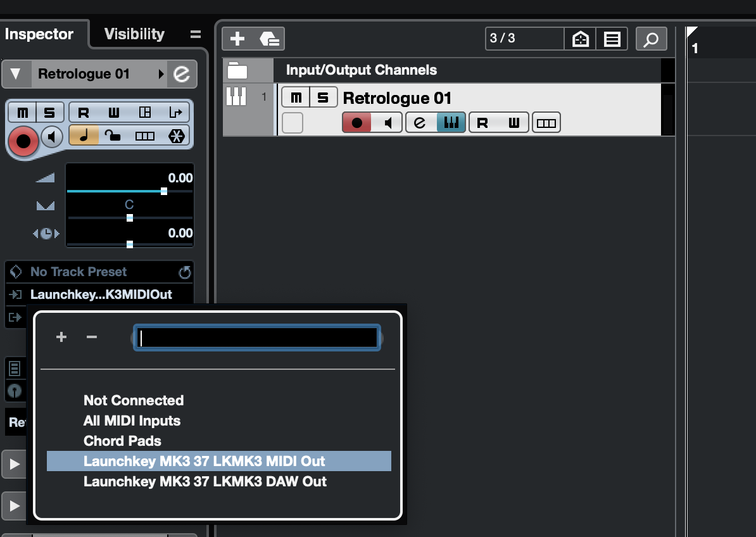Click the Input/Output Channels folder icon
Image resolution: width=756 pixels, height=537 pixels.
237,70
